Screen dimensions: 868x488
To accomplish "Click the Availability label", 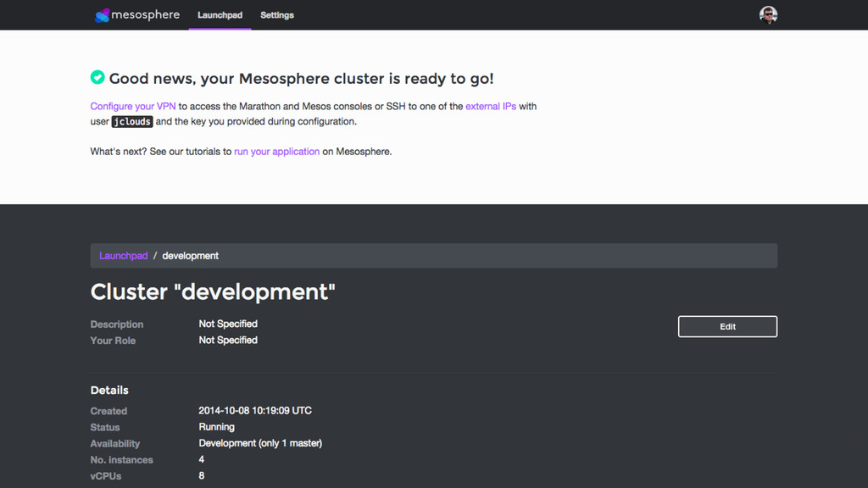I will pos(115,444).
